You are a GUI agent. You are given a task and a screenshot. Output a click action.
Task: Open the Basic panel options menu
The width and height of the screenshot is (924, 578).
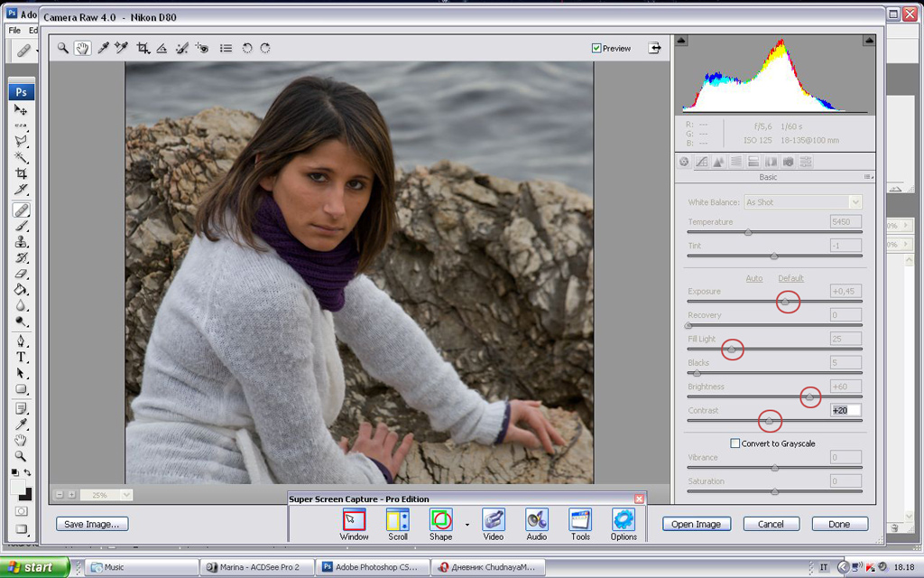(868, 177)
